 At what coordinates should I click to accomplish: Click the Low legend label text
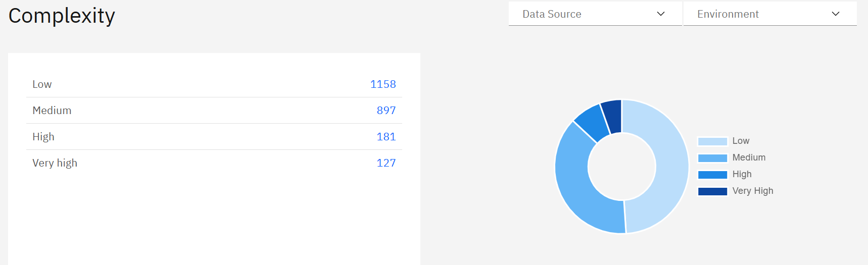(741, 141)
